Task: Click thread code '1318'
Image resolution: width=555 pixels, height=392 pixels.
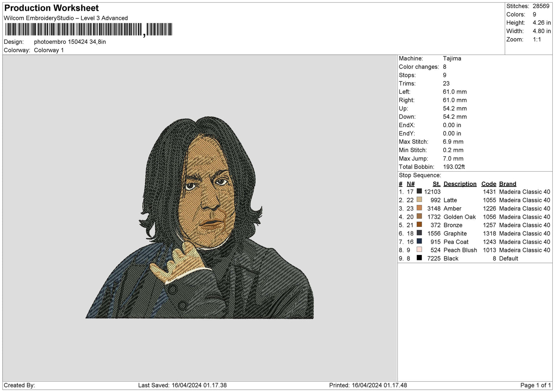Action: [x=489, y=233]
